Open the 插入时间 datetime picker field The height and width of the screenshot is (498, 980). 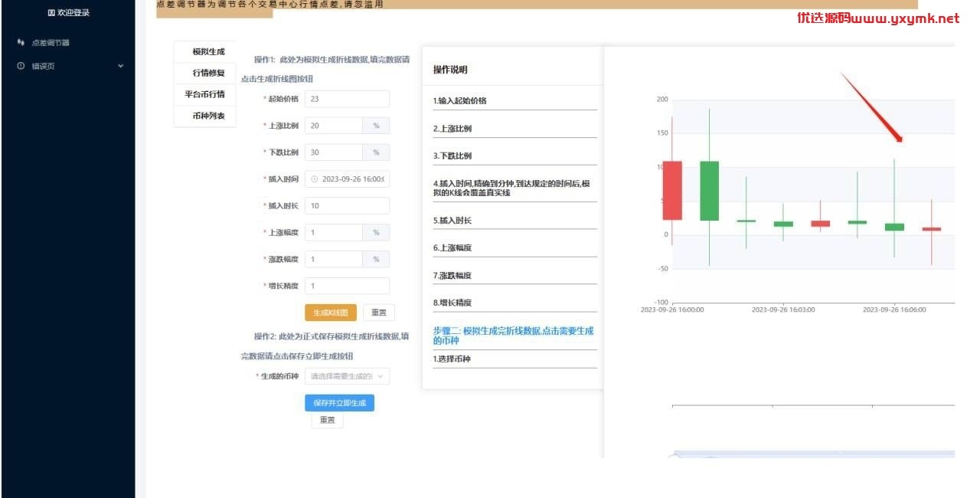click(x=347, y=179)
